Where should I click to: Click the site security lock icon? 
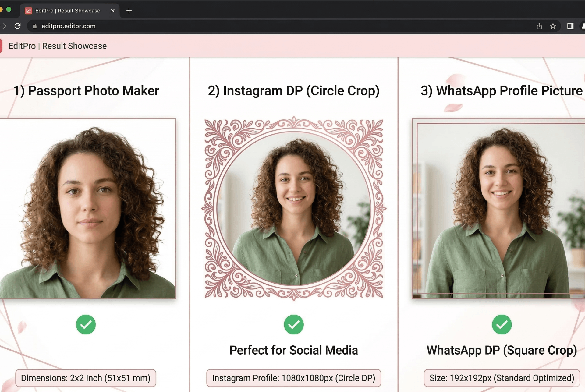coord(35,26)
